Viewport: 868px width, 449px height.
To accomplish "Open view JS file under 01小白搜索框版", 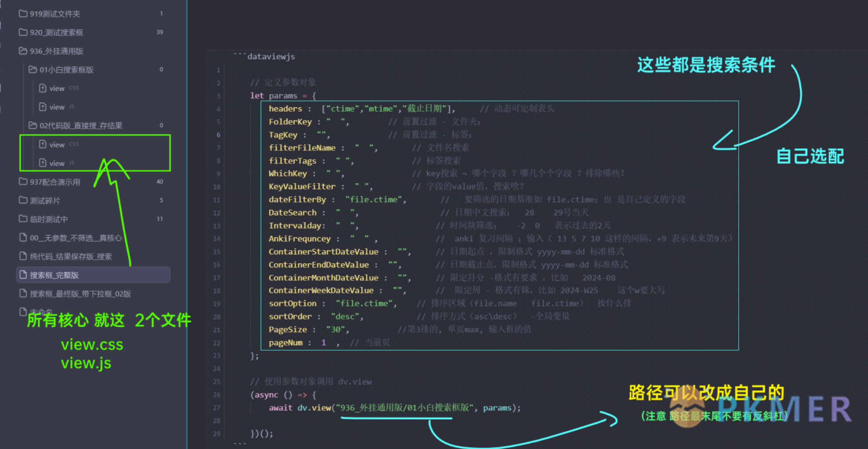I will (x=56, y=107).
